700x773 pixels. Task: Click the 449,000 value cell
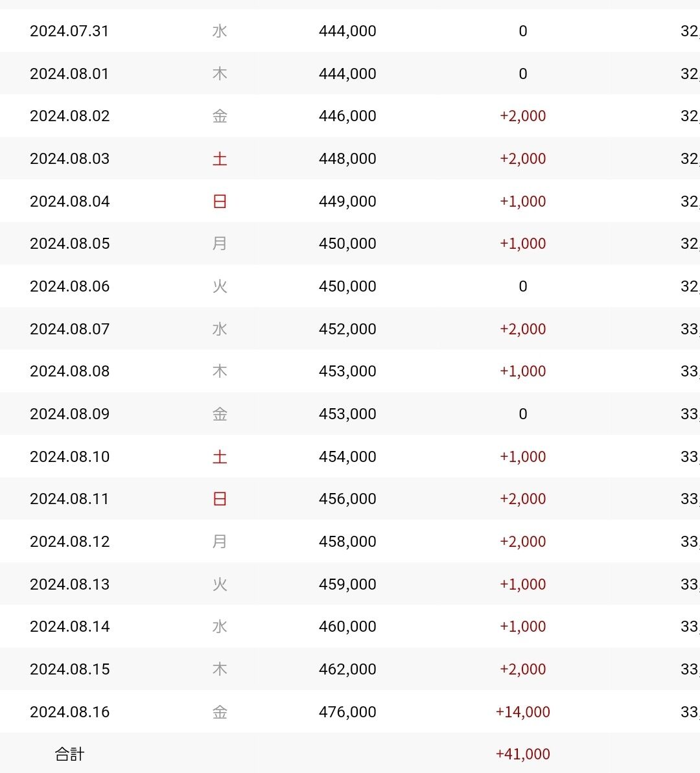click(x=347, y=202)
